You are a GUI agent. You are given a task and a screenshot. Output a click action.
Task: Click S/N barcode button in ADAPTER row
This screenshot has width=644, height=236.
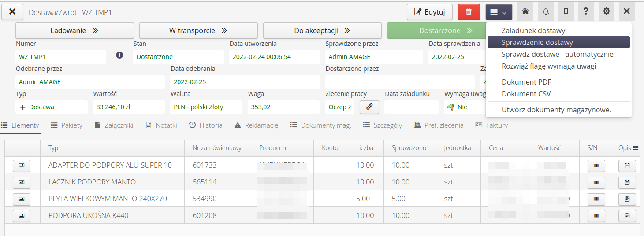[x=596, y=166]
